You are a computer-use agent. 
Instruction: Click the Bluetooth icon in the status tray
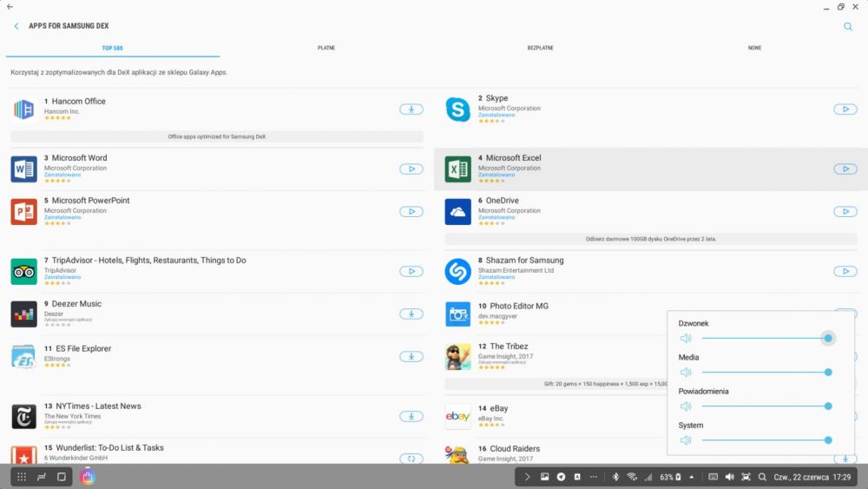pyautogui.click(x=615, y=477)
